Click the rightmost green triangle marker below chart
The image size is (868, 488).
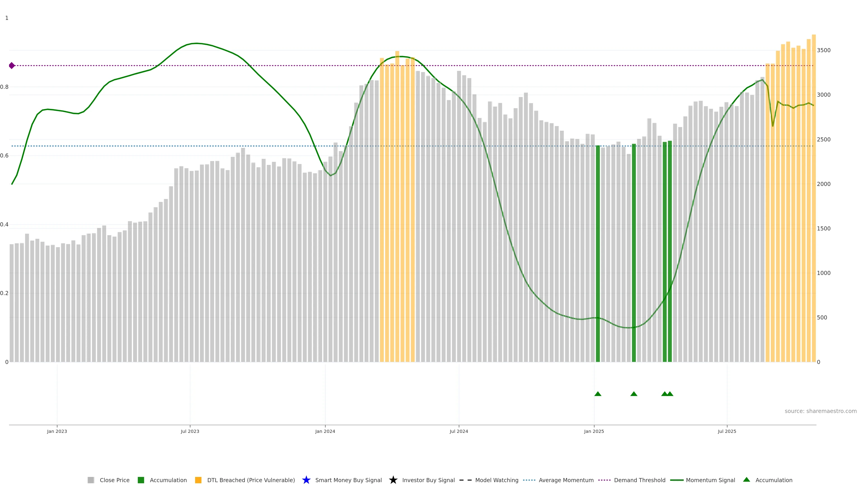670,394
